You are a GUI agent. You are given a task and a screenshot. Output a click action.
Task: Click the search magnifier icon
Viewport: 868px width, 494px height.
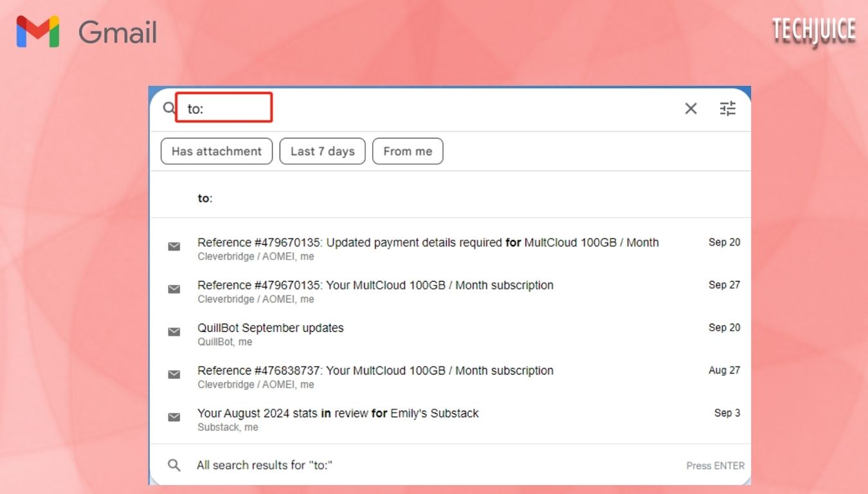click(168, 108)
